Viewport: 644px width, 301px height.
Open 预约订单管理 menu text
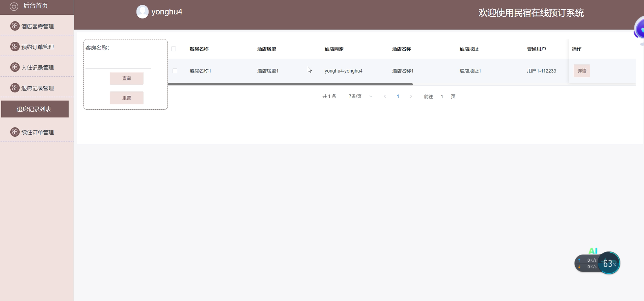(x=38, y=47)
